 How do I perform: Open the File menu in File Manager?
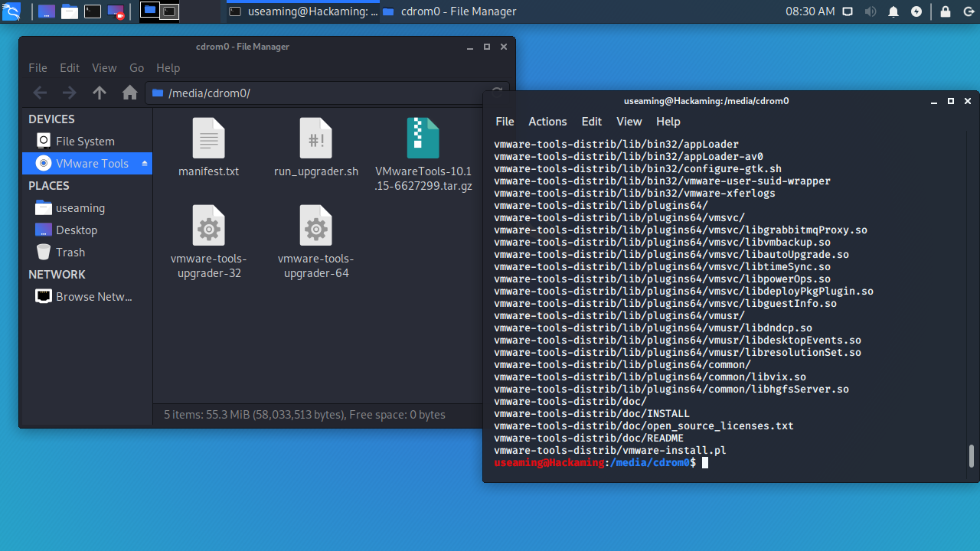tap(38, 67)
